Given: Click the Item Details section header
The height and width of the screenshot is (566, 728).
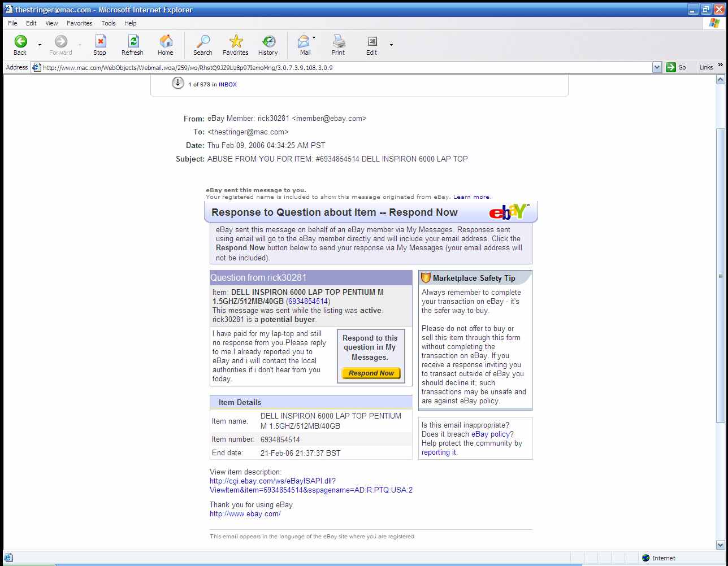Looking at the screenshot, I should [311, 402].
